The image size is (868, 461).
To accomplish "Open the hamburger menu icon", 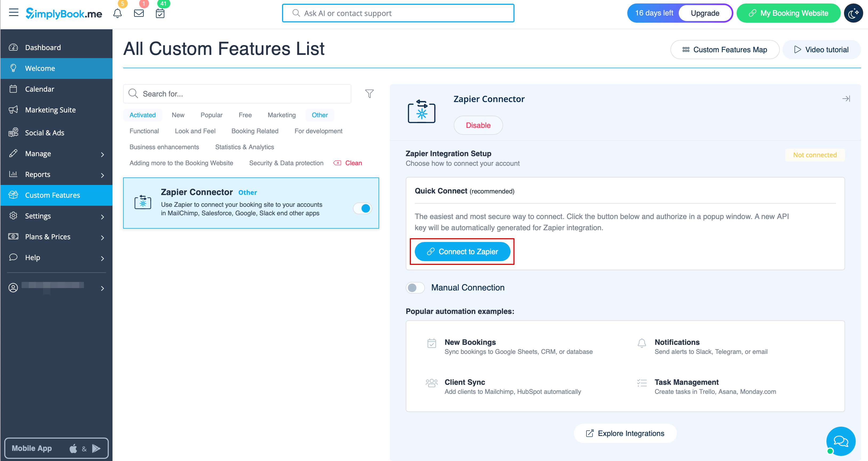I will tap(14, 13).
